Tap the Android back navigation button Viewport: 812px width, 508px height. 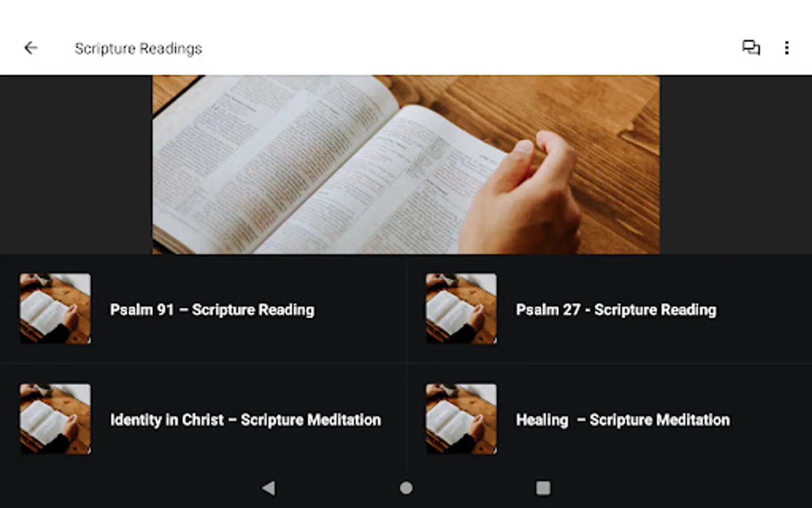(x=268, y=488)
